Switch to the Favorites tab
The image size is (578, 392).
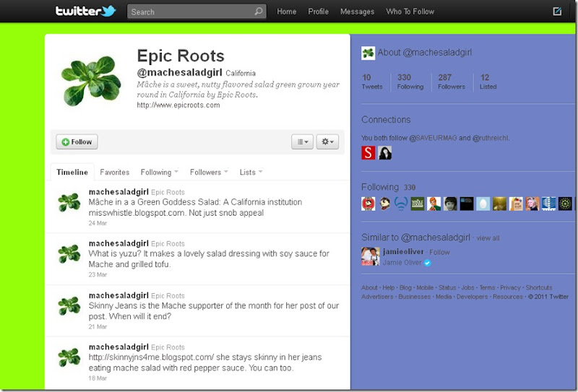click(x=114, y=172)
